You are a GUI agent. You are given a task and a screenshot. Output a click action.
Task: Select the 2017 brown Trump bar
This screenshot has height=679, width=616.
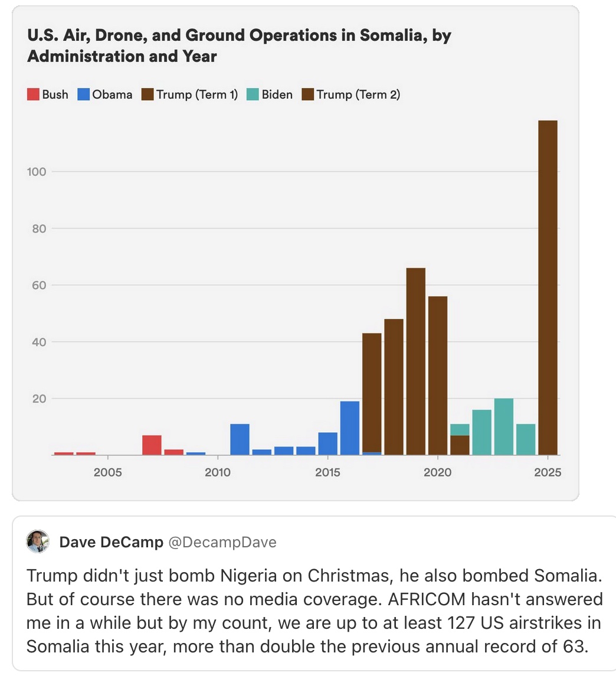tap(372, 393)
